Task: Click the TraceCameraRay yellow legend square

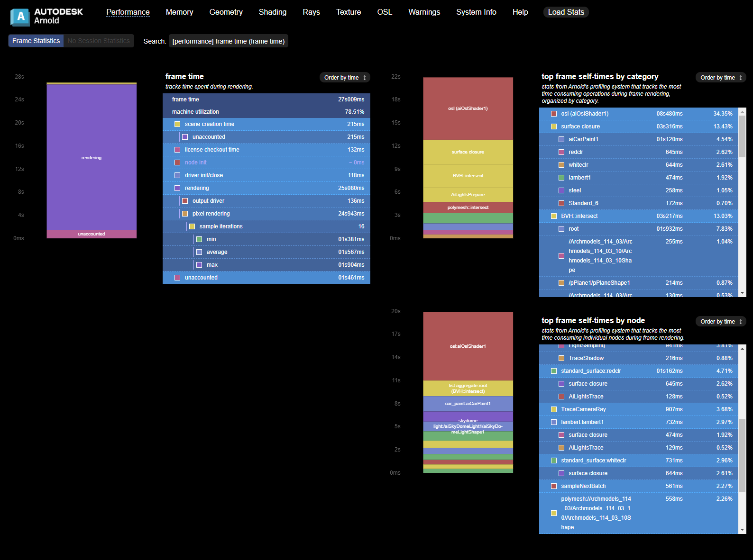Action: pyautogui.click(x=553, y=409)
